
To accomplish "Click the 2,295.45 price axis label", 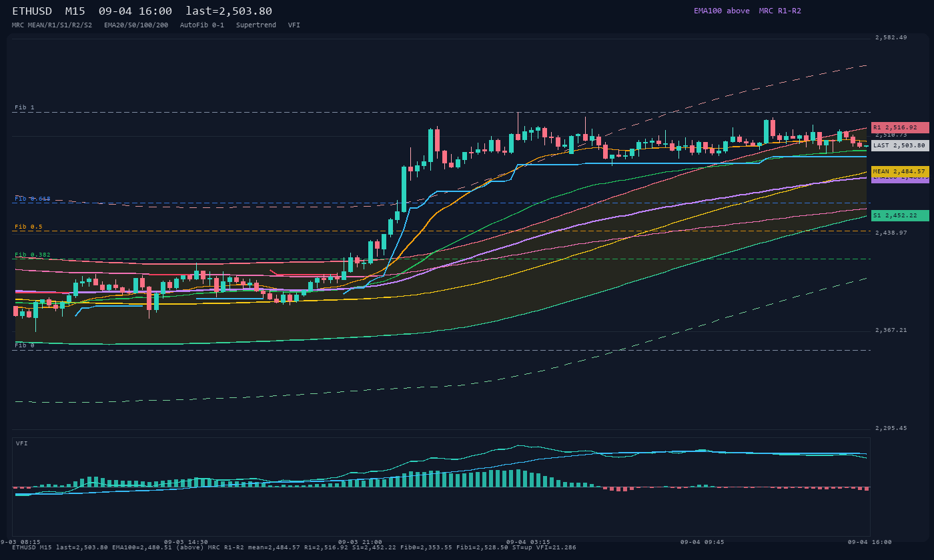I will tap(891, 428).
